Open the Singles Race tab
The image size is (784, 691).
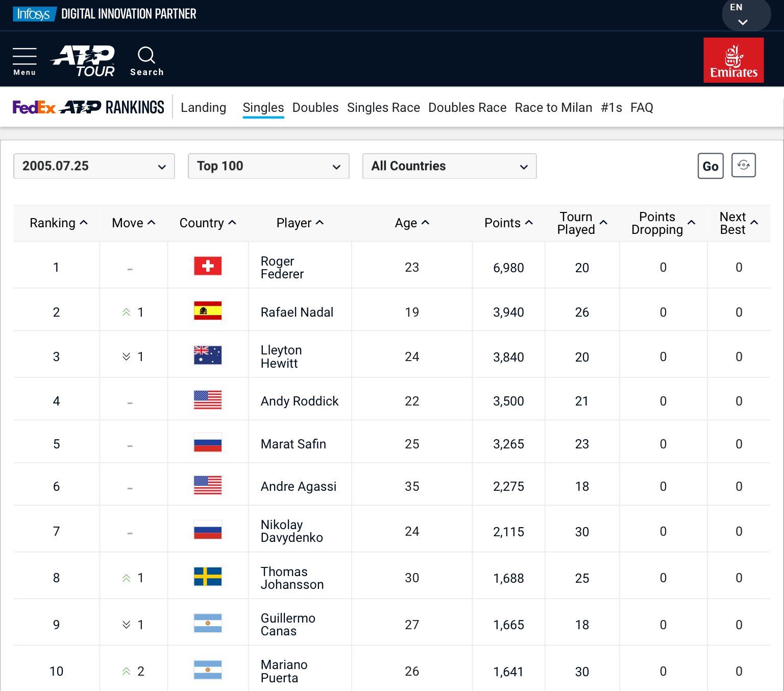pos(383,108)
